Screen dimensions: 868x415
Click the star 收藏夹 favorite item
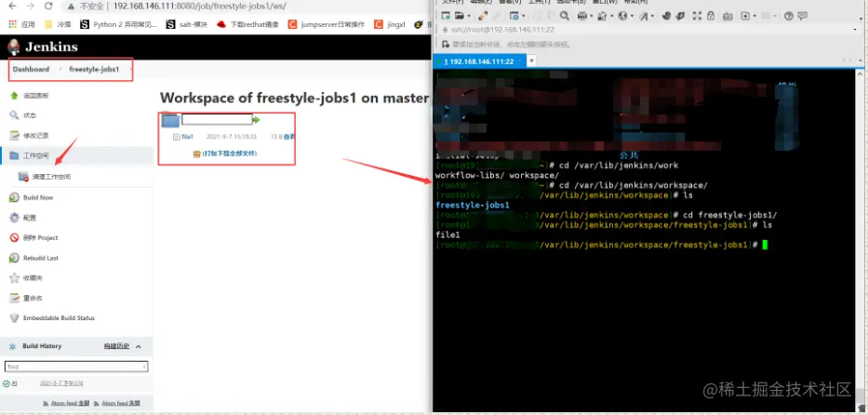pos(26,278)
